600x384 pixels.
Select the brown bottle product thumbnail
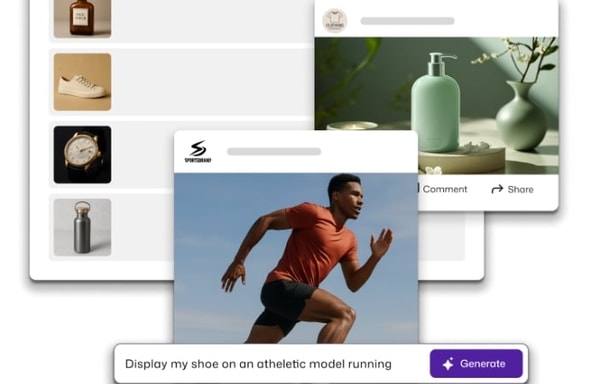tap(83, 18)
